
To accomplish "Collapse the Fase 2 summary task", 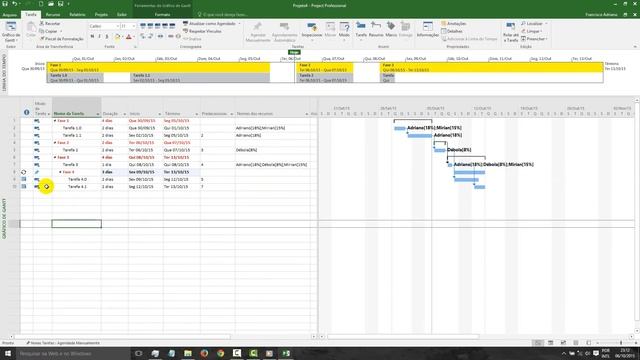I will [x=55, y=143].
